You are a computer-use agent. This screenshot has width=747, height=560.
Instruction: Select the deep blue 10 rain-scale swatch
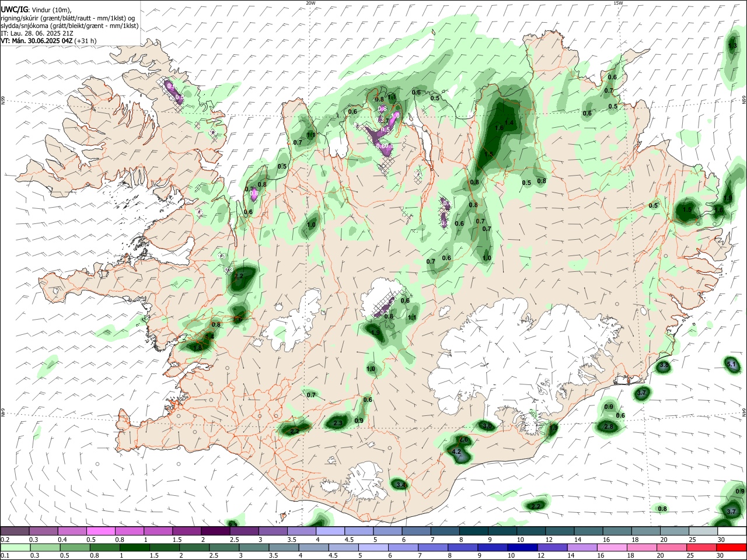[x=522, y=547]
